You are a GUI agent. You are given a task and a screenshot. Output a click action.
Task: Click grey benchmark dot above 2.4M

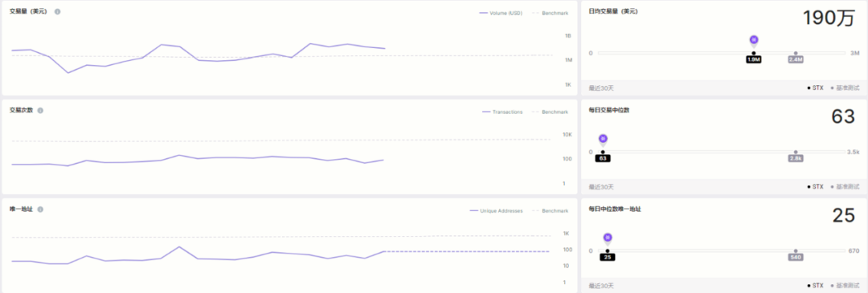click(796, 53)
